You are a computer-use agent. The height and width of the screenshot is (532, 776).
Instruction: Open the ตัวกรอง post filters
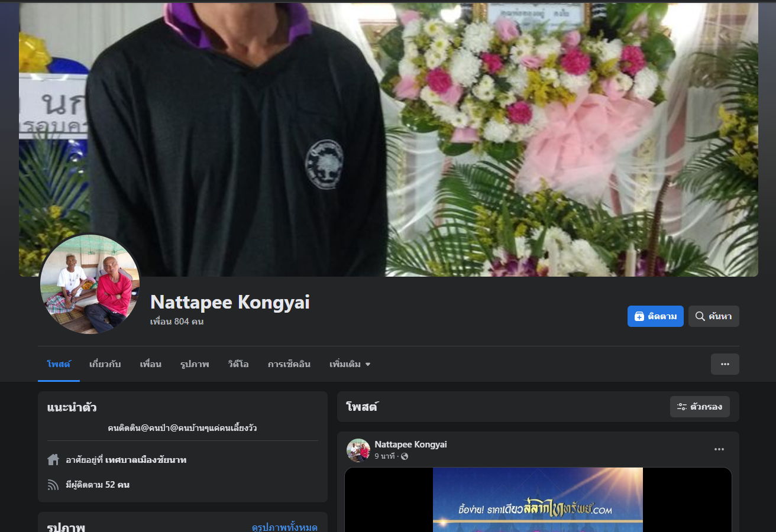click(x=699, y=407)
